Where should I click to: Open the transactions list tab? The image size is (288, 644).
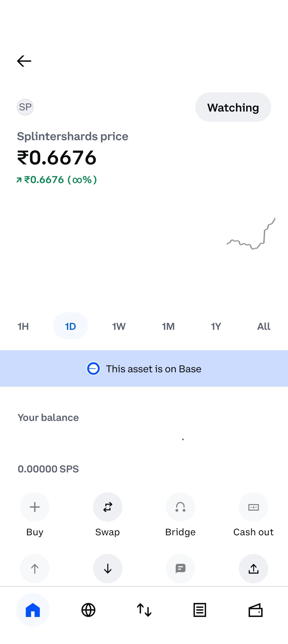[x=200, y=610]
